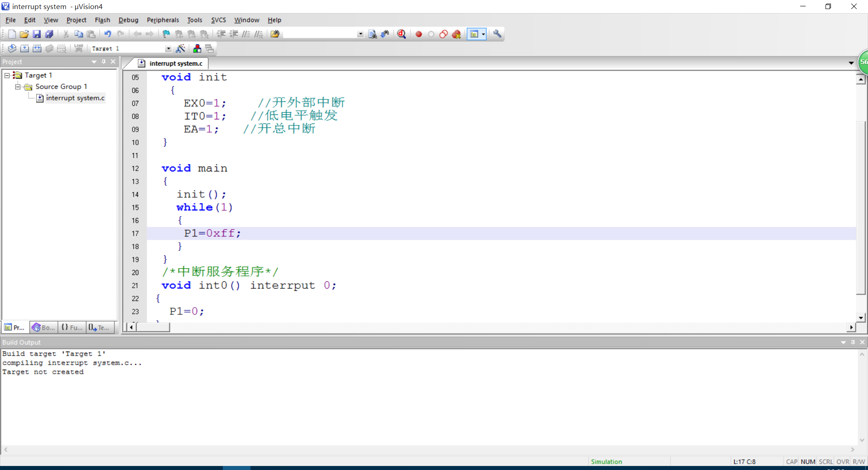Click editor scroll down arrow
The width and height of the screenshot is (868, 470).
861,318
